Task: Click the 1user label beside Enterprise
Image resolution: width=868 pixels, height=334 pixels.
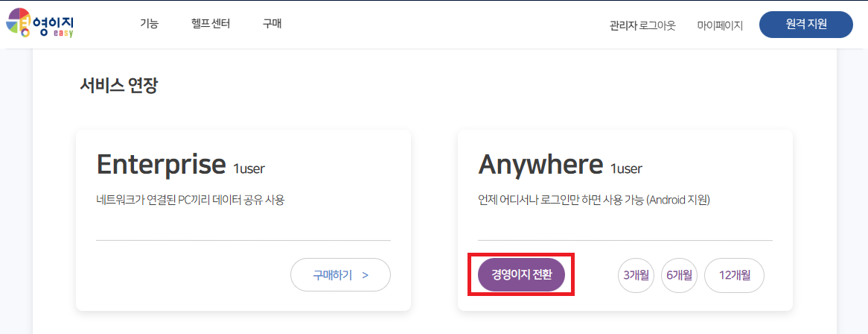Action: 249,168
